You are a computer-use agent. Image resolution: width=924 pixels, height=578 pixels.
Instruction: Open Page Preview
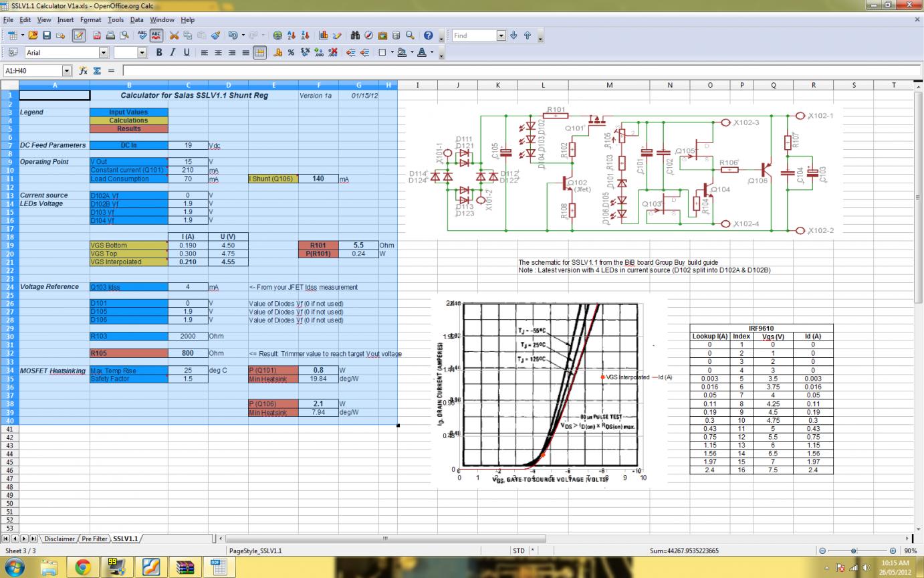(124, 35)
